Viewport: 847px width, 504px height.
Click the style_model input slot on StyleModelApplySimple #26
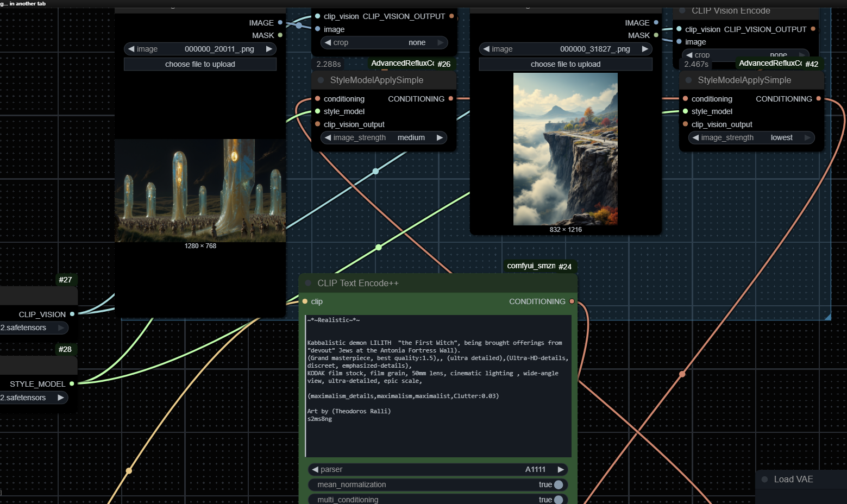318,111
